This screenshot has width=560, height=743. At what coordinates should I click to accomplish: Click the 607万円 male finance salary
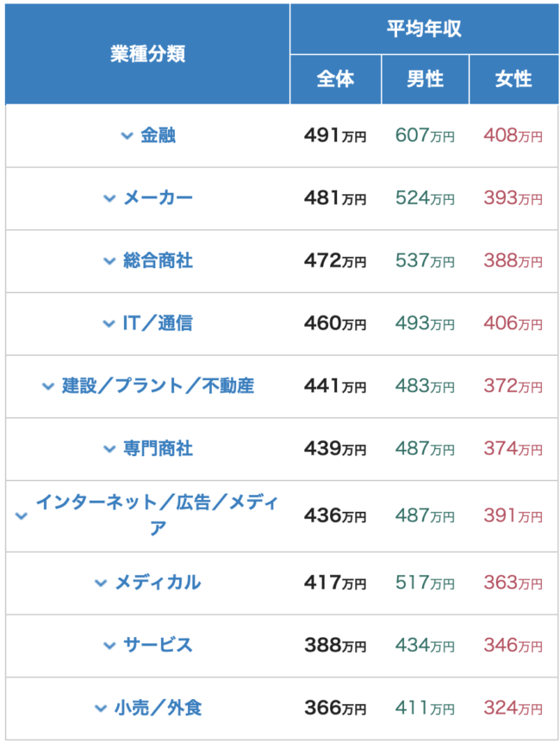425,136
